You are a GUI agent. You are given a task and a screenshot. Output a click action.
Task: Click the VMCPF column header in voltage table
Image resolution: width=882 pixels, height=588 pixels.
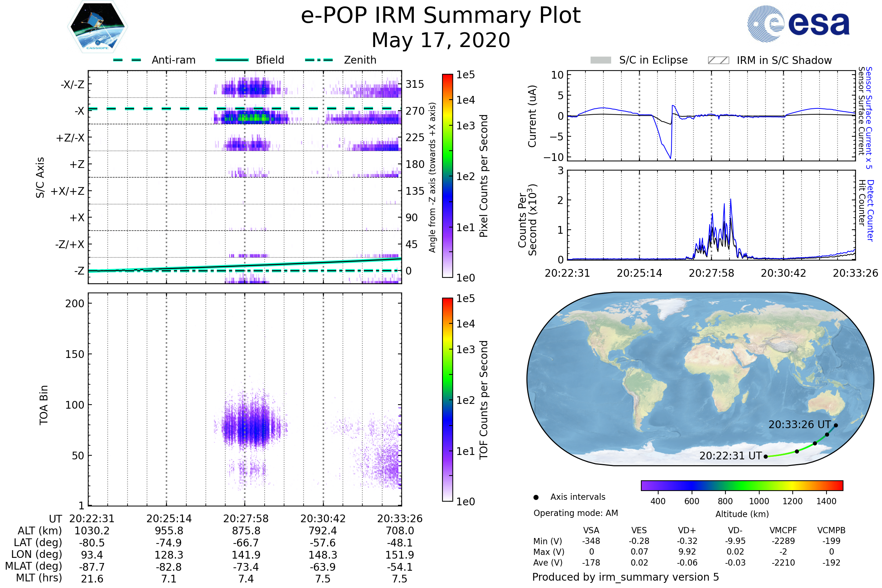(x=783, y=530)
